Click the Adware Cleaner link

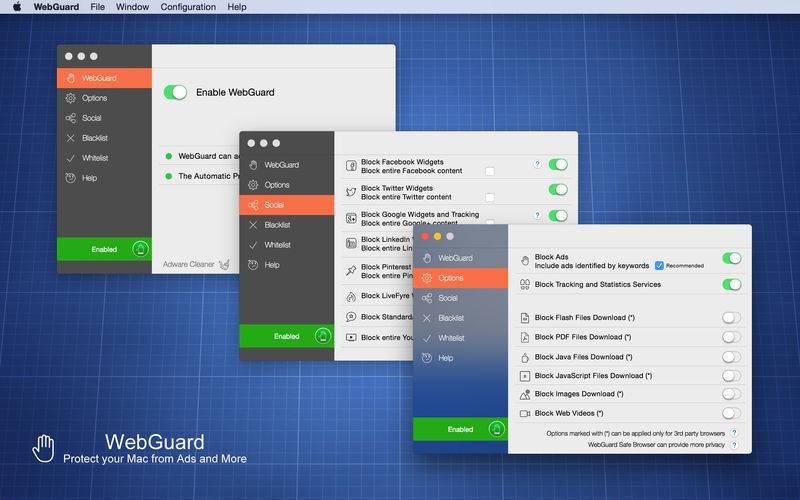pos(188,264)
